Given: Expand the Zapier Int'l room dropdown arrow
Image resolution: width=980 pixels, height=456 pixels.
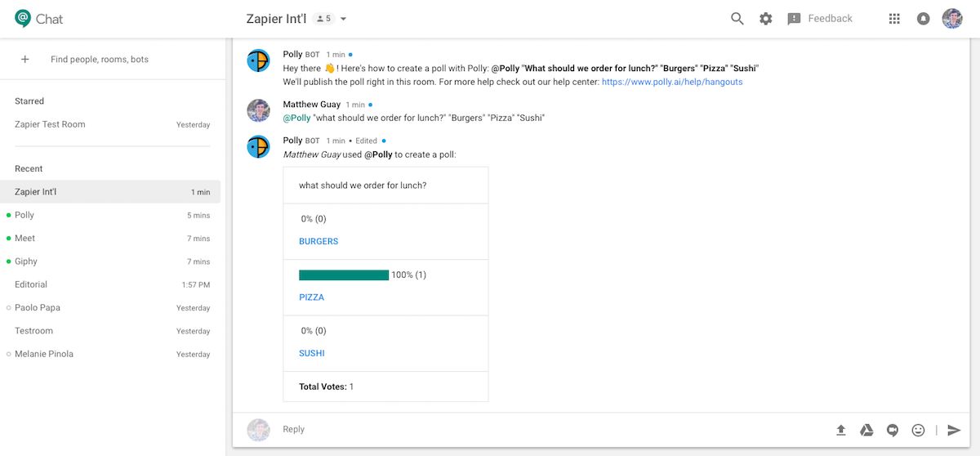Looking at the screenshot, I should (344, 19).
